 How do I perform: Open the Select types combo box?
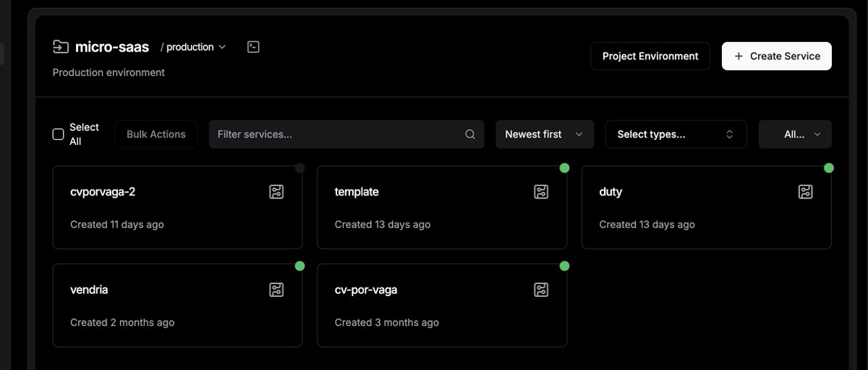tap(676, 134)
